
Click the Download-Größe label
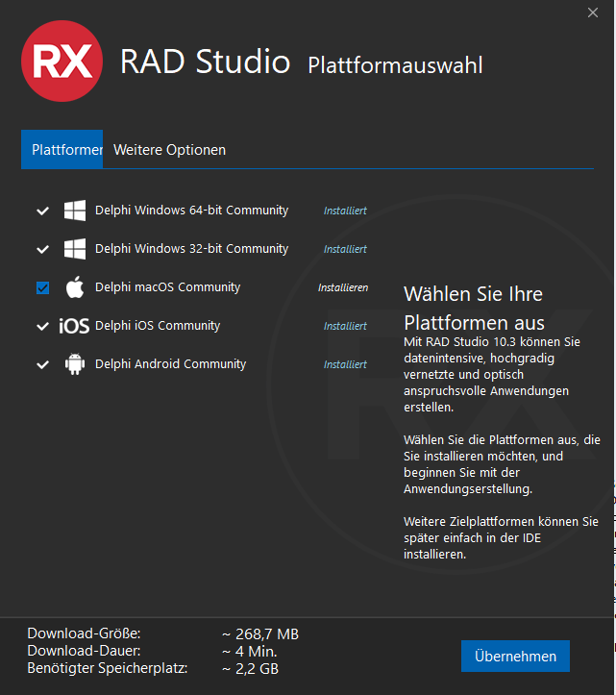[x=84, y=633]
